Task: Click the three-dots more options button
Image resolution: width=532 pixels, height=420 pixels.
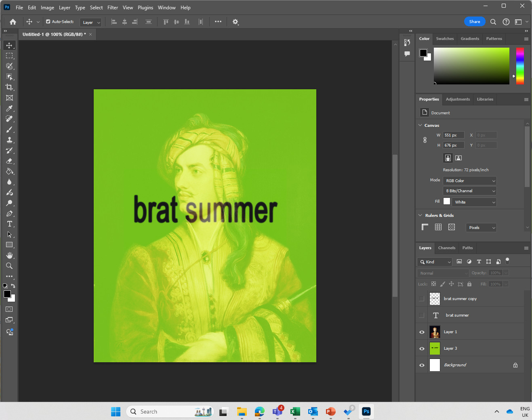Action: [218, 22]
